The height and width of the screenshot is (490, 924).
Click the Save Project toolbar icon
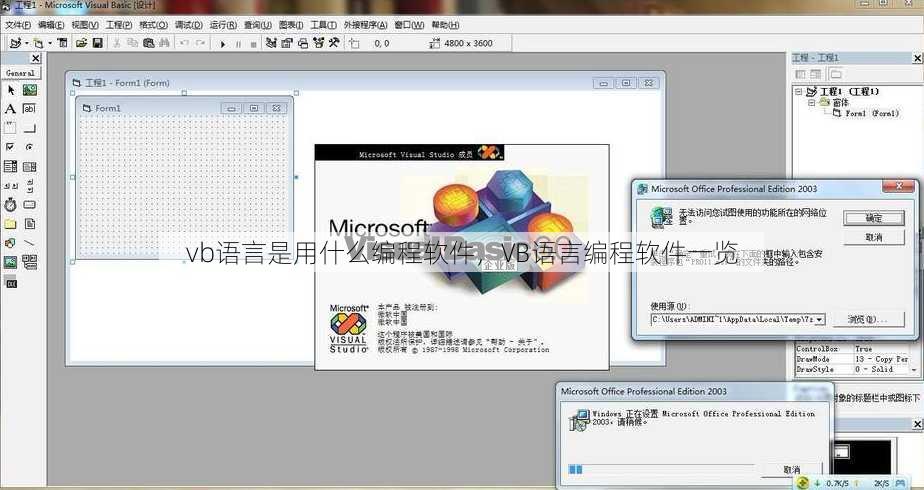click(x=97, y=43)
